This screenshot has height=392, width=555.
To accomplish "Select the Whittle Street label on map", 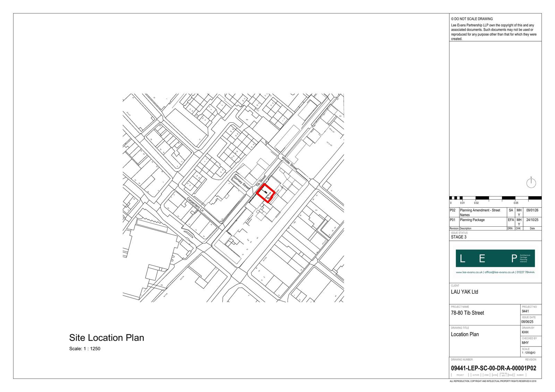I will [289, 163].
